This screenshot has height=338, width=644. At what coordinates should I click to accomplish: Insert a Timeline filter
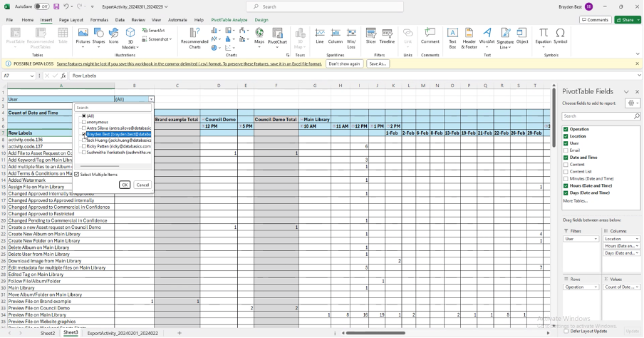point(387,36)
